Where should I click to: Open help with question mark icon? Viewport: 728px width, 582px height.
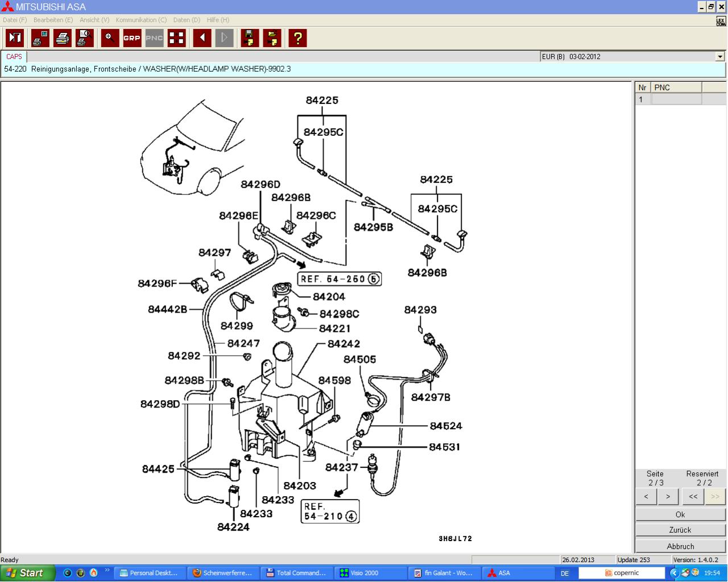297,38
